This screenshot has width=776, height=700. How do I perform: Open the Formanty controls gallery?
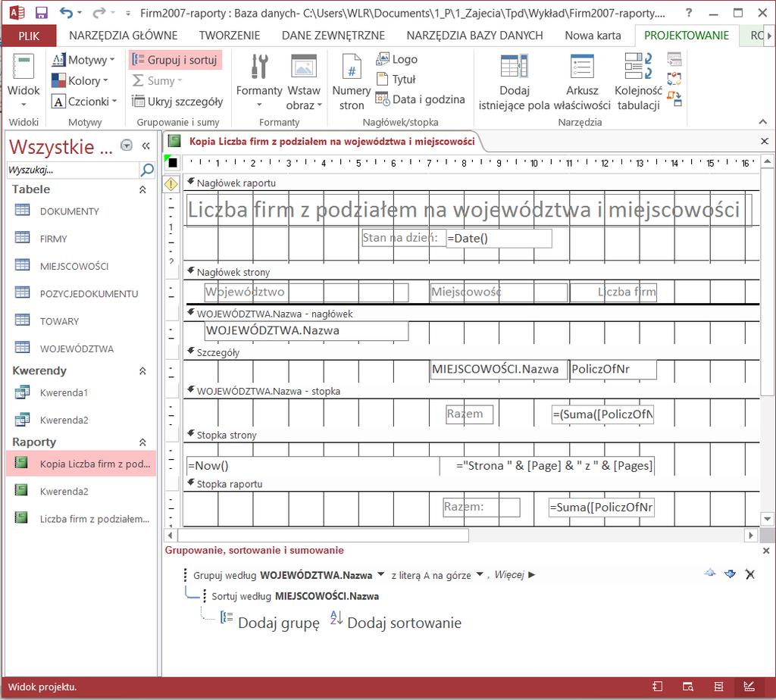point(259,82)
